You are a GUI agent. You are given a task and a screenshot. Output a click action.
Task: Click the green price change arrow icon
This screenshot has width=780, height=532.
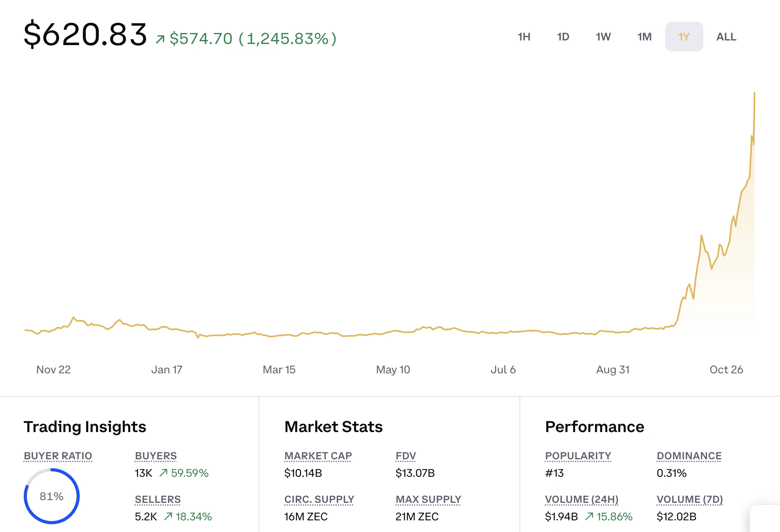(160, 39)
